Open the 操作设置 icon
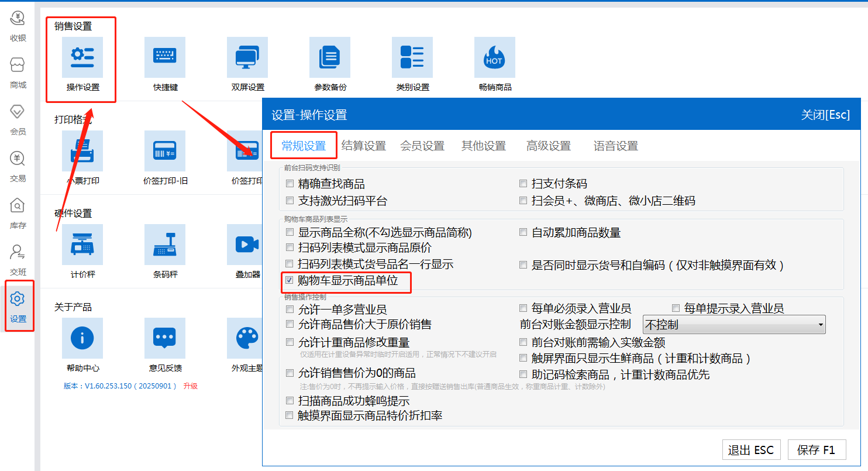 point(82,57)
